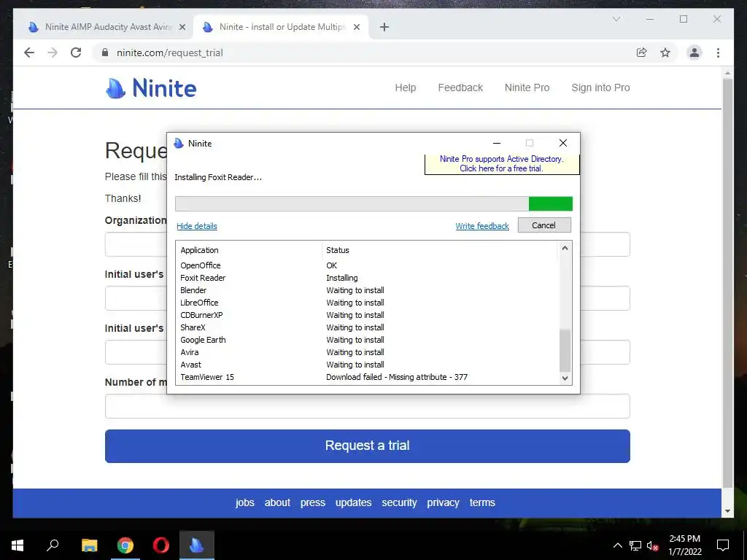747x560 pixels.
Task: Open jobs footer link
Action: (x=245, y=502)
